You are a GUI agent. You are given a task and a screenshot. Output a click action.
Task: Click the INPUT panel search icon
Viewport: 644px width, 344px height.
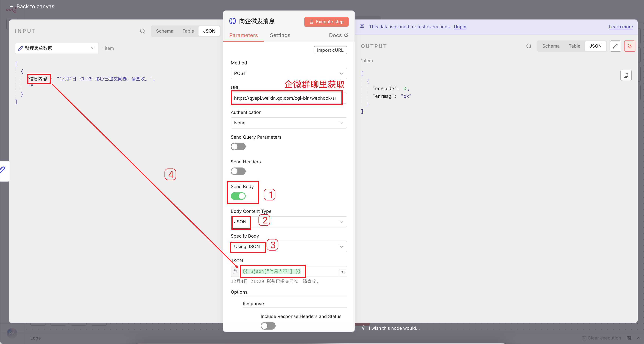point(143,31)
